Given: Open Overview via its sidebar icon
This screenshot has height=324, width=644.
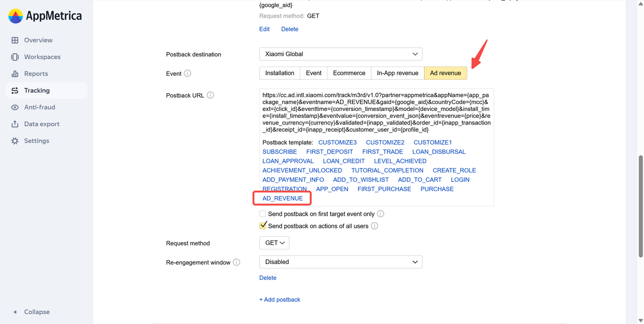Looking at the screenshot, I should pos(15,40).
